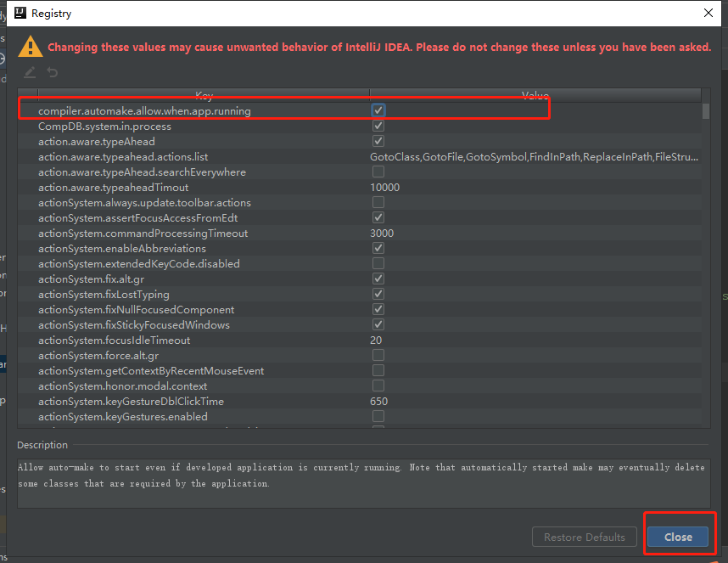Click the 650 value cell
The image size is (728, 563).
[379, 402]
